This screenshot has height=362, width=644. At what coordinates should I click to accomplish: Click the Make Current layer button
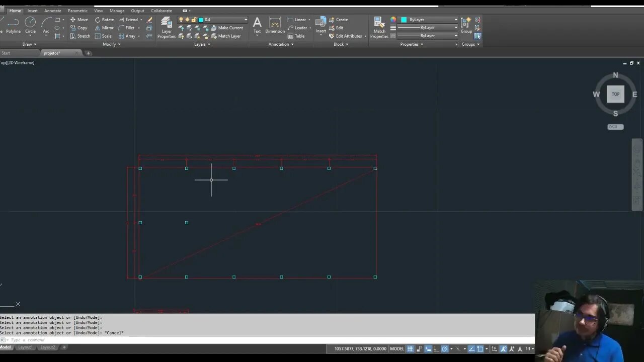pos(227,28)
